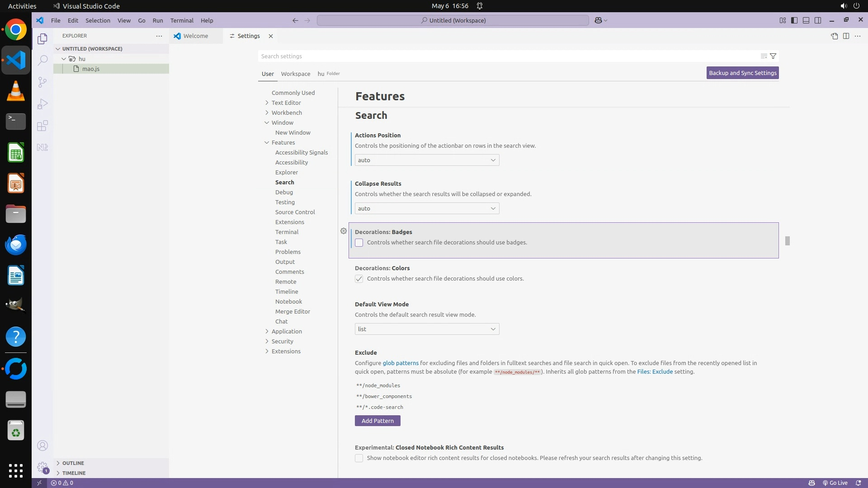Click the Add Pattern button

[377, 421]
